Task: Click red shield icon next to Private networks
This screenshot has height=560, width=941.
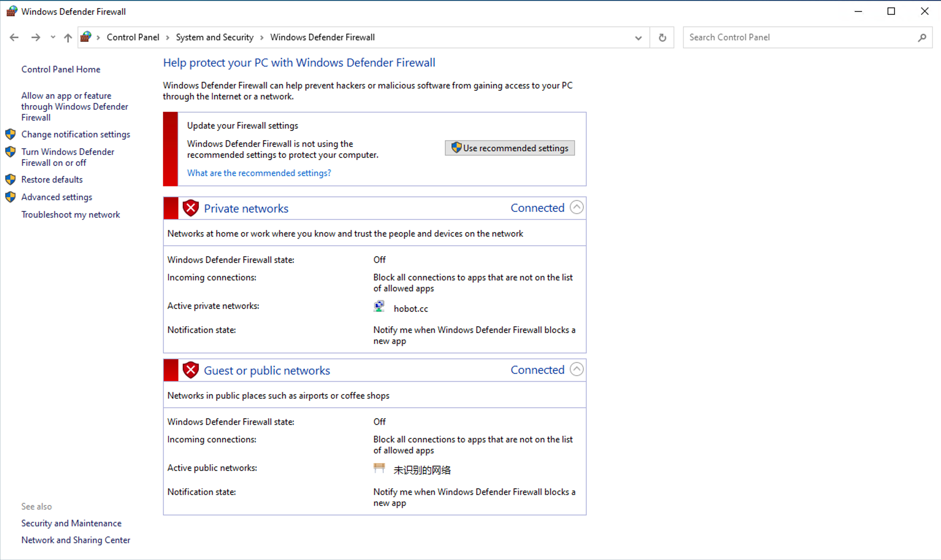Action: coord(191,208)
